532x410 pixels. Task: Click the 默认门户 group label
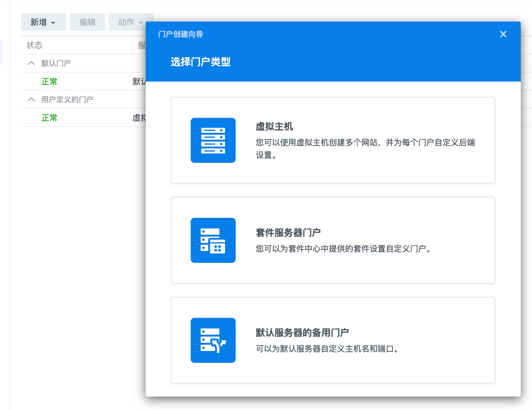(x=56, y=63)
